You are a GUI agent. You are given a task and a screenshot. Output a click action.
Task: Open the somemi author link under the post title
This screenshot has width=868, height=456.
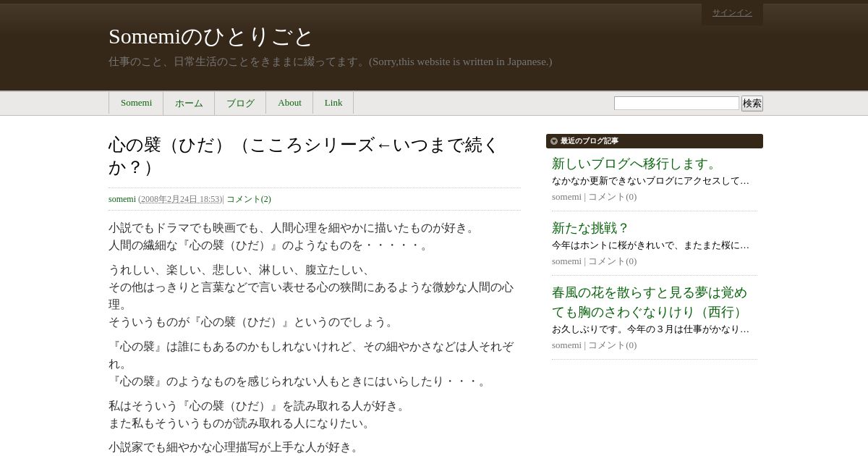(x=122, y=199)
